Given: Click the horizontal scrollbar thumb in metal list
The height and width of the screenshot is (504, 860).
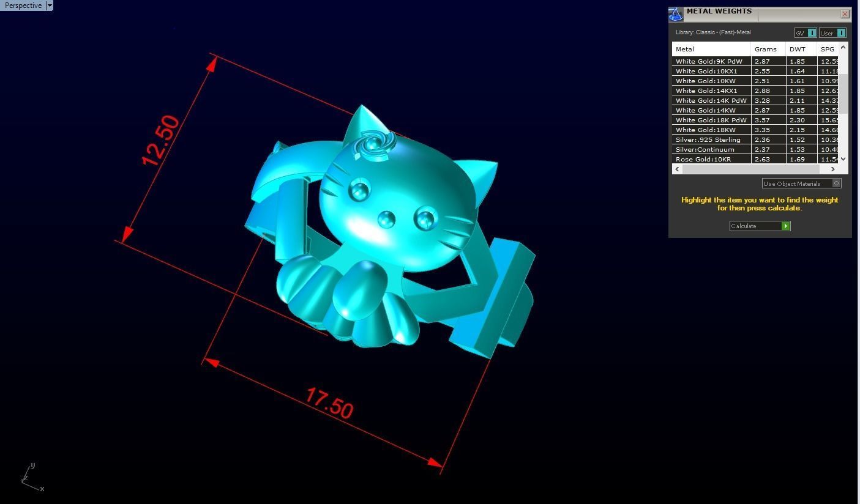Looking at the screenshot, I should coord(750,169).
